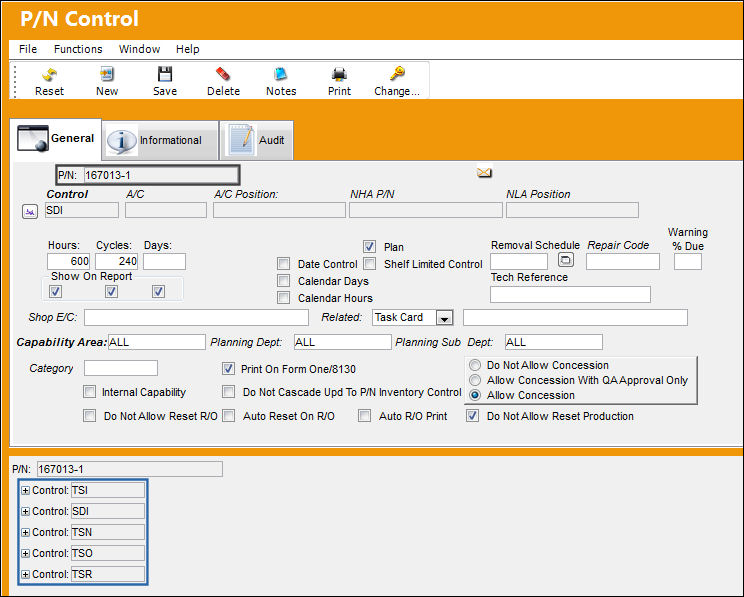The image size is (744, 597).
Task: Click the Warning % Due field
Action: pyautogui.click(x=688, y=261)
